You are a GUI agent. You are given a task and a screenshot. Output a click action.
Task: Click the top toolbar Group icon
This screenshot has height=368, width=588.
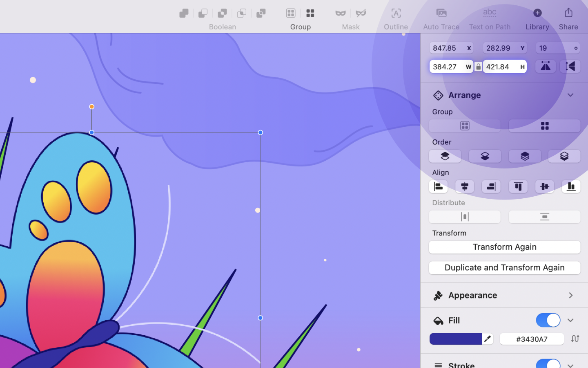(x=291, y=13)
